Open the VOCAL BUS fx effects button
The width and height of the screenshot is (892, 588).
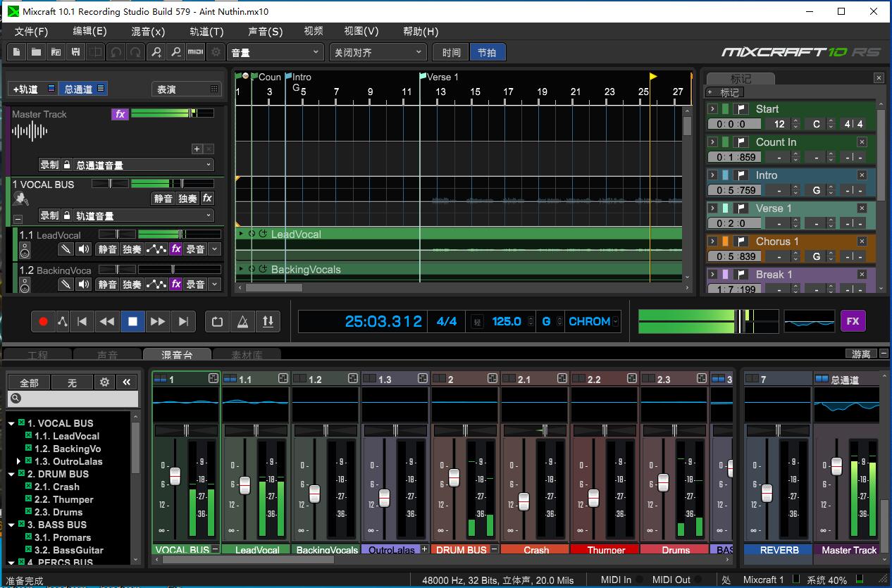pyautogui.click(x=207, y=199)
